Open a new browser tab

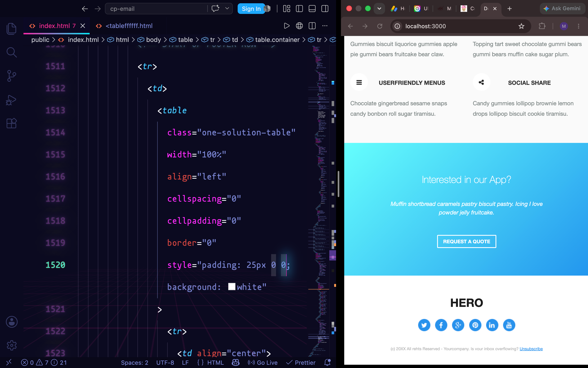(x=510, y=9)
